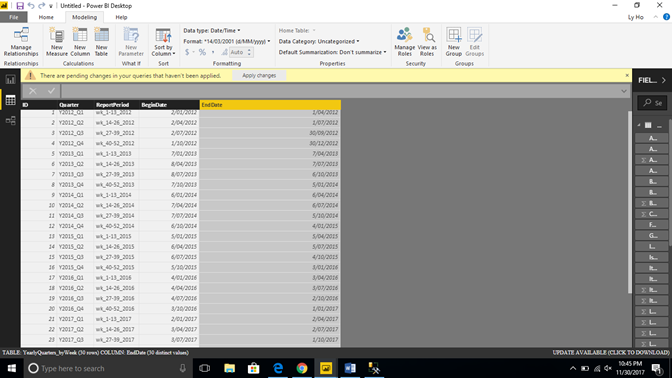Open Data type Date/Time dropdown
The height and width of the screenshot is (378, 672).
pyautogui.click(x=212, y=30)
